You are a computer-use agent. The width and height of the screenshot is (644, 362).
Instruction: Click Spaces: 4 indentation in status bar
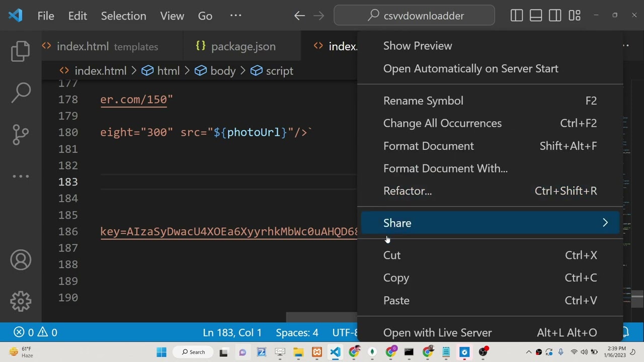tap(297, 332)
